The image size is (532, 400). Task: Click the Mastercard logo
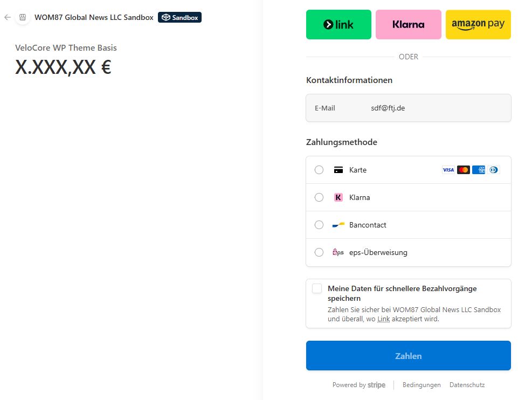463,170
